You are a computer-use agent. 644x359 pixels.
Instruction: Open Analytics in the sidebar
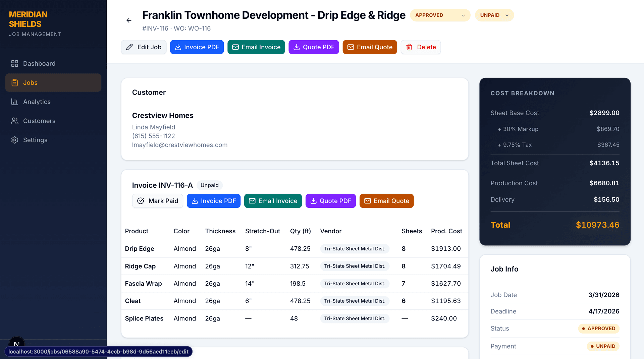click(x=37, y=102)
